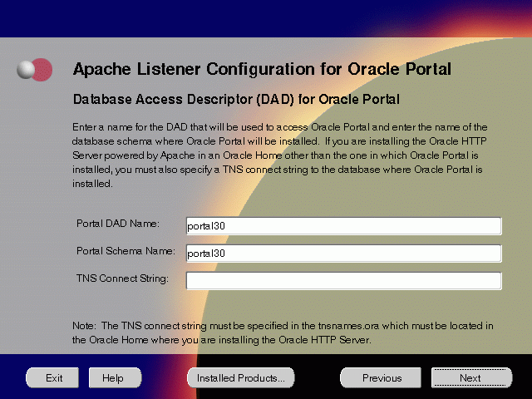Focus the Portal Schema Name field
This screenshot has width=532, height=399.
coord(343,254)
